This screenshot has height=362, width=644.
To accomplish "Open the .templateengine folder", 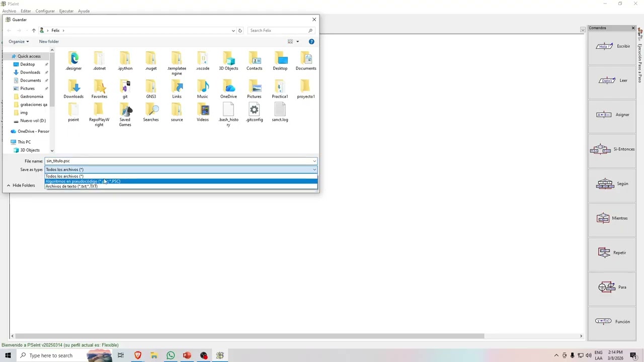I will [x=177, y=63].
